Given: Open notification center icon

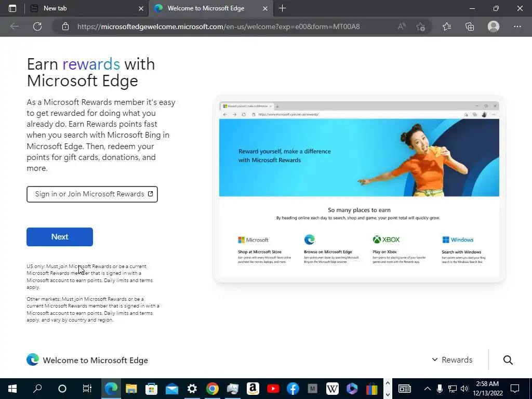Looking at the screenshot, I should pos(515,389).
